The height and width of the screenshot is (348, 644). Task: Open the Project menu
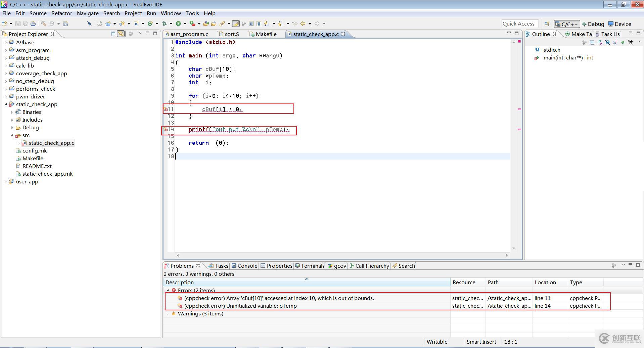point(133,13)
